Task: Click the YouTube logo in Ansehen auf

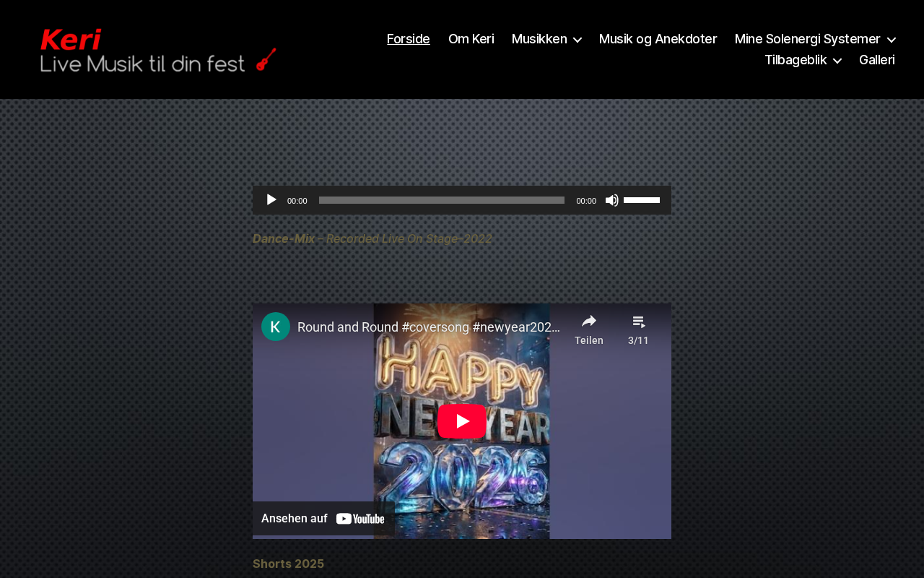Action: point(360,519)
